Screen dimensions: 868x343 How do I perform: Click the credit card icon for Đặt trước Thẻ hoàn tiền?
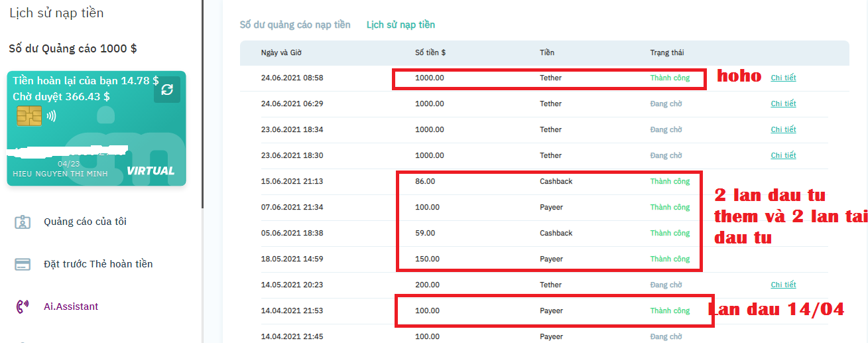(23, 264)
